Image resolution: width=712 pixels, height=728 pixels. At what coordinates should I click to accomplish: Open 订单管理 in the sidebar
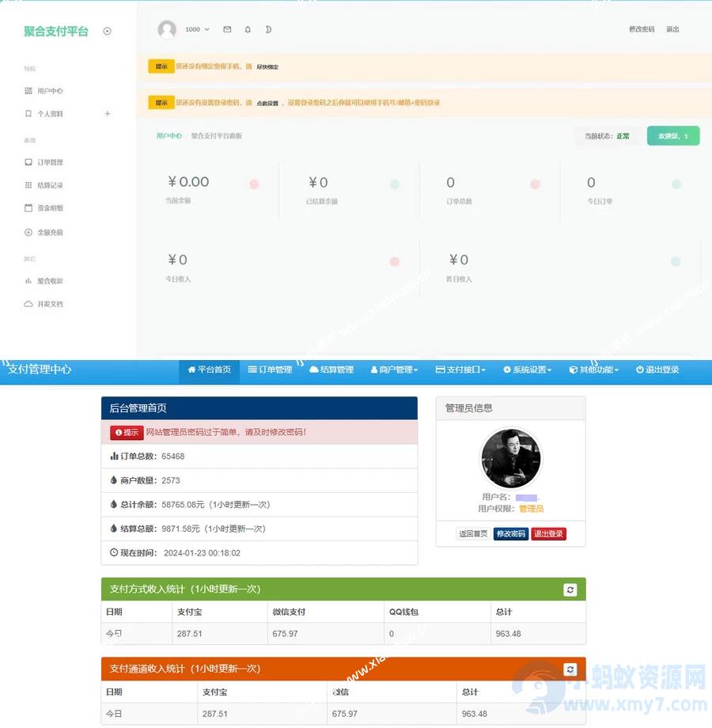pyautogui.click(x=50, y=162)
